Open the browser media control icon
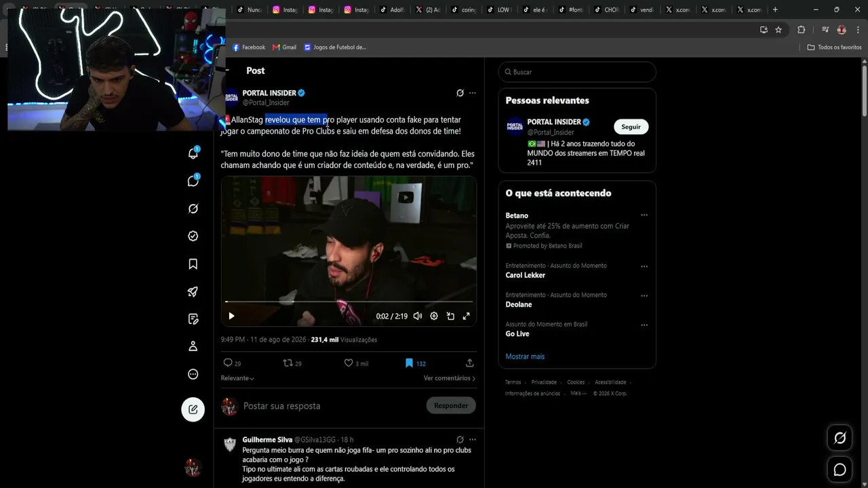Image resolution: width=868 pixels, height=488 pixels. point(825,30)
